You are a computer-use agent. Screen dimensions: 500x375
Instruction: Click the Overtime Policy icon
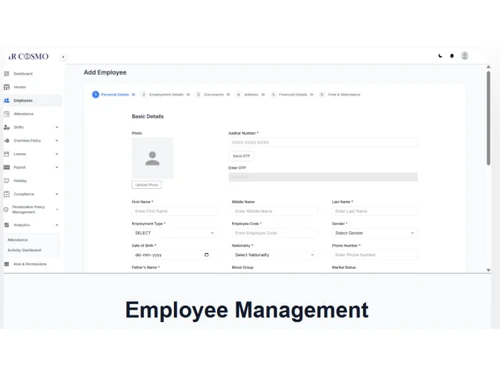point(7,140)
